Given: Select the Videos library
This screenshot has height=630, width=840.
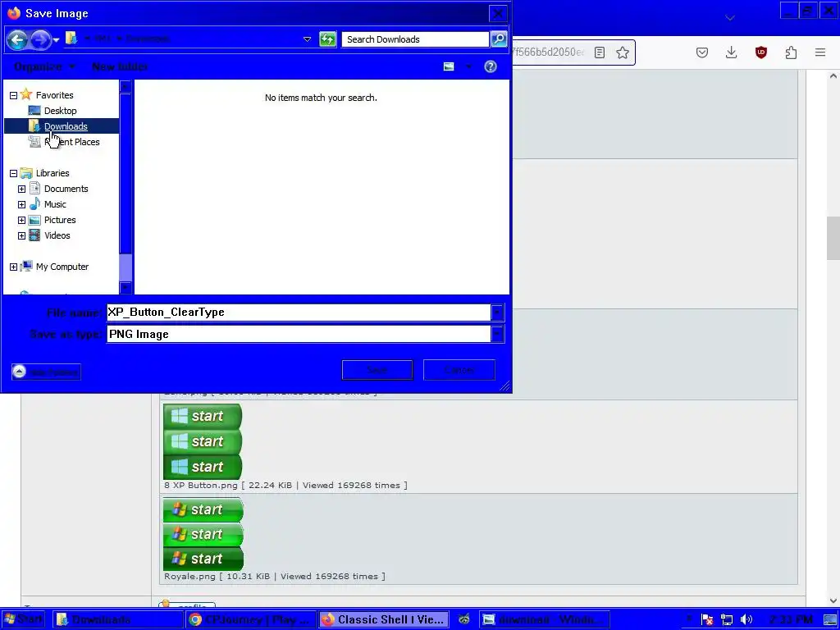Looking at the screenshot, I should [57, 235].
